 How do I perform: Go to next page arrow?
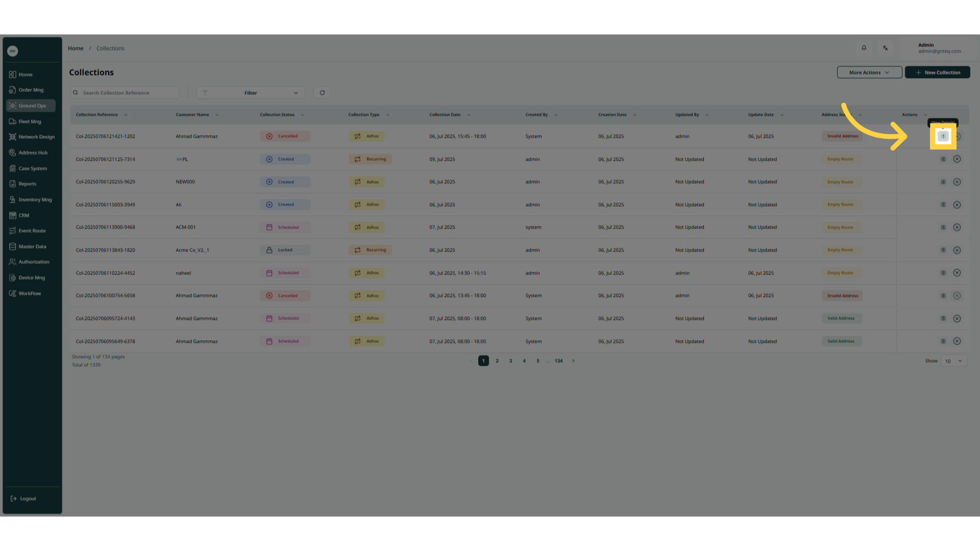(x=573, y=361)
